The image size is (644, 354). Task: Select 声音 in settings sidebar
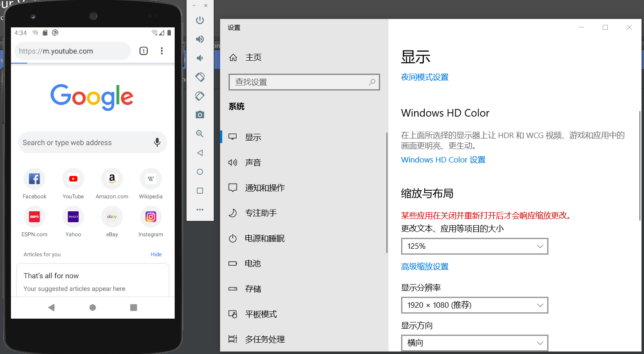(x=304, y=162)
